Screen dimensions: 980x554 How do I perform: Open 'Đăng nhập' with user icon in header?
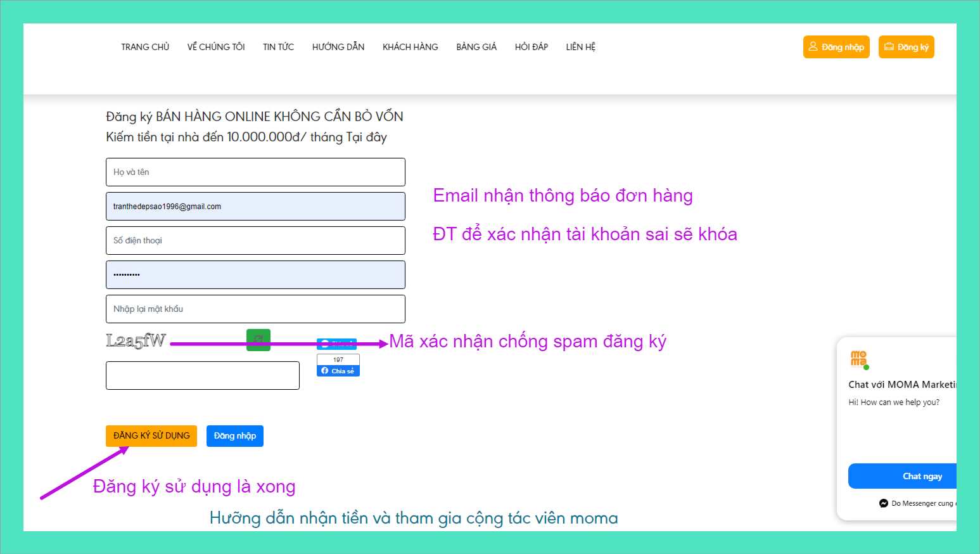coord(836,47)
